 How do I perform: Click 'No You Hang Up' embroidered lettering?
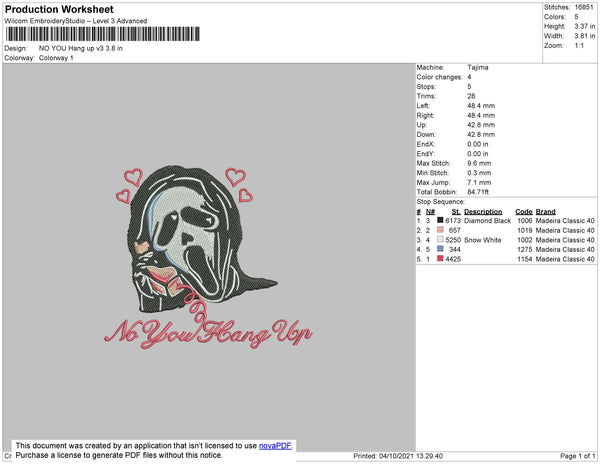(209, 334)
